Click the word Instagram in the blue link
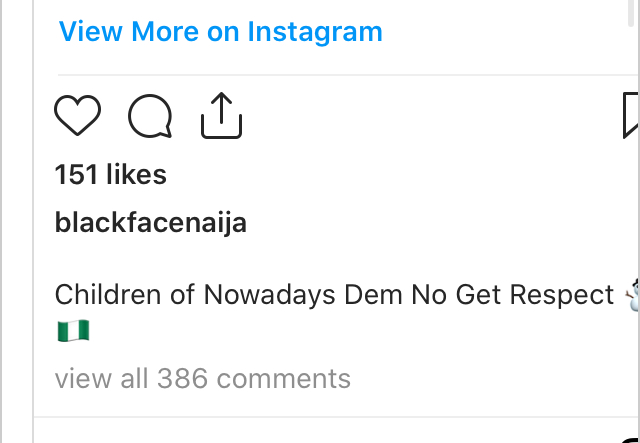This screenshot has height=443, width=640. (x=315, y=31)
